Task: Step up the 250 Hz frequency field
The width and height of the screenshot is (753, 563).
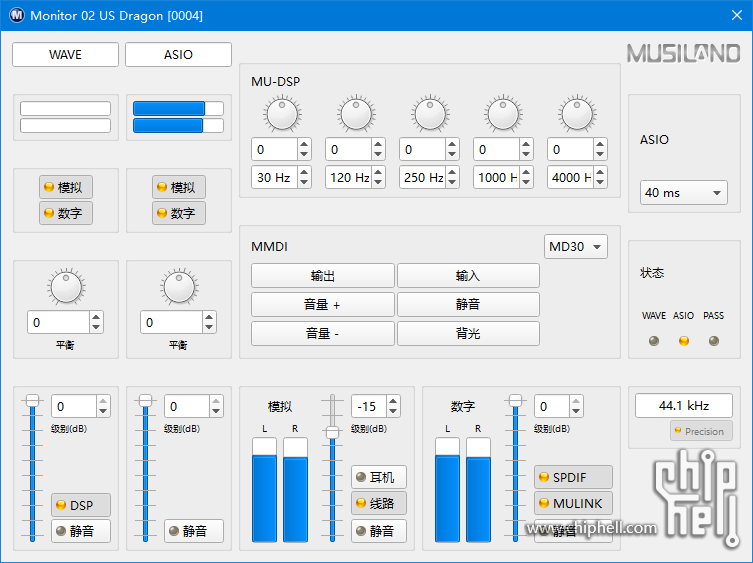Action: tap(451, 172)
